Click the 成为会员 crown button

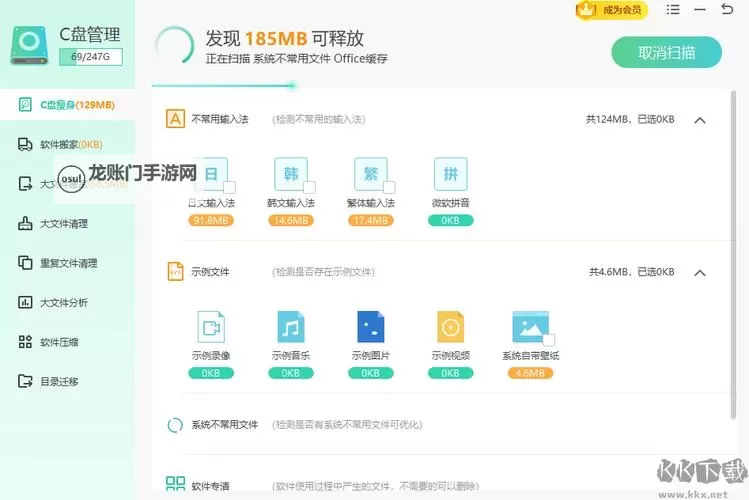612,10
